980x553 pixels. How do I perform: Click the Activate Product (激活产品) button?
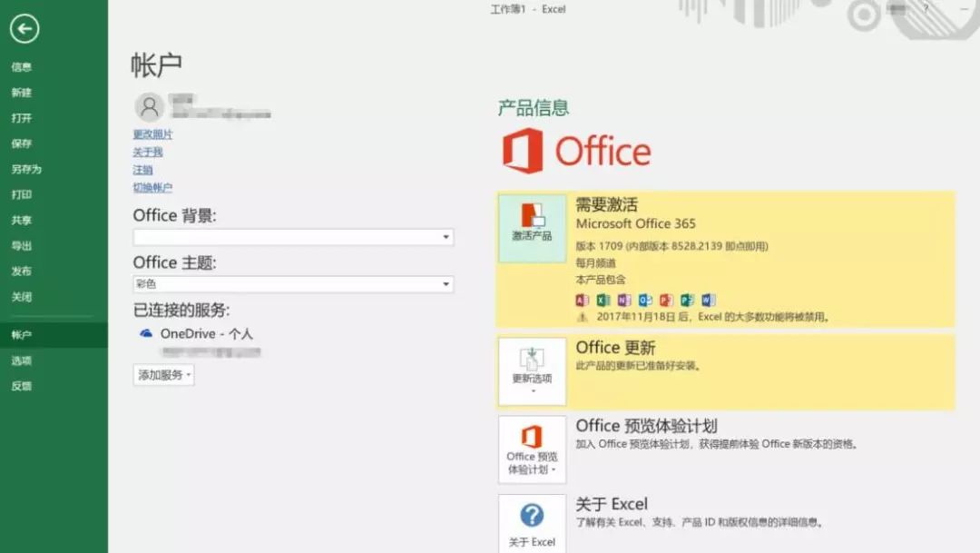[532, 228]
